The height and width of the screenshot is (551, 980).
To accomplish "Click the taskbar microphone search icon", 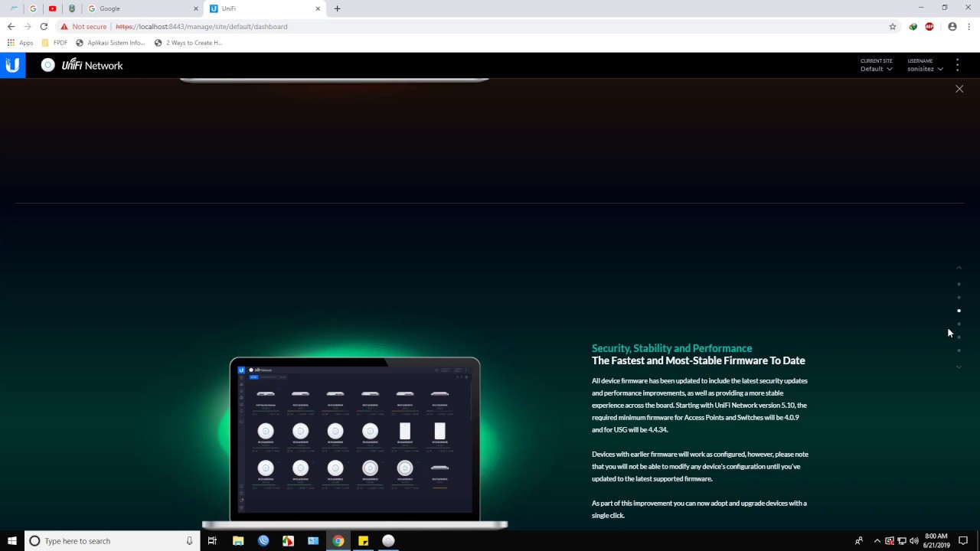I will [189, 540].
